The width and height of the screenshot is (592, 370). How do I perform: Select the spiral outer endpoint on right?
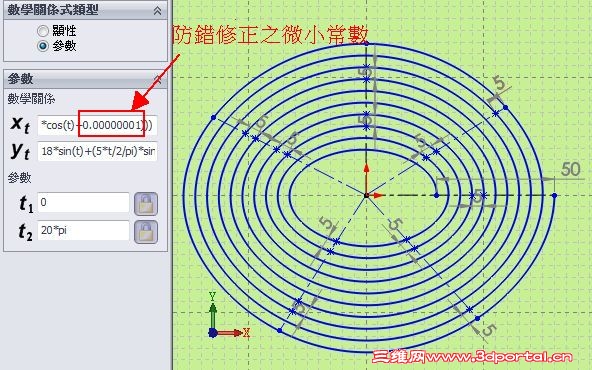(554, 195)
